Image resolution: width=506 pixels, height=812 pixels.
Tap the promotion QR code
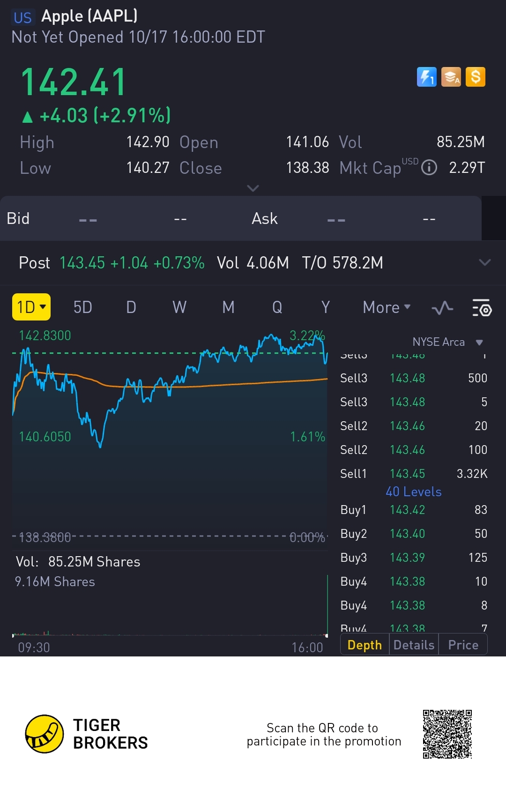pos(447,734)
